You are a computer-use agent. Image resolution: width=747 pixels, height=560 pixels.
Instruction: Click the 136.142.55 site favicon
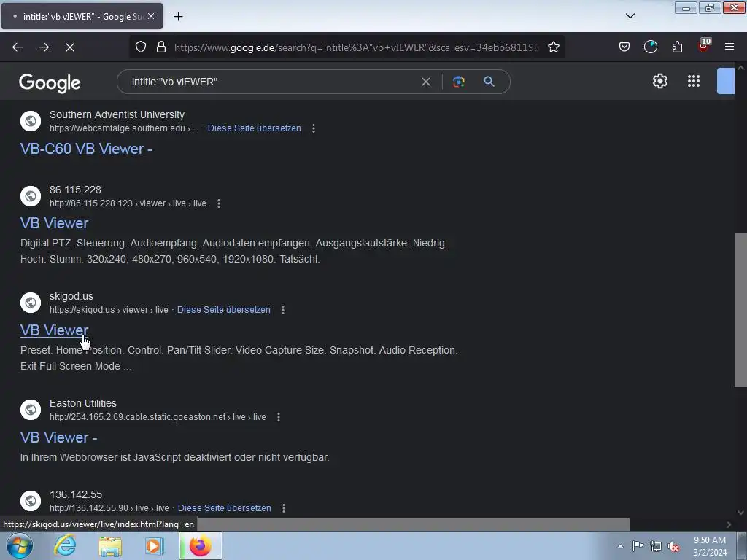[31, 501]
